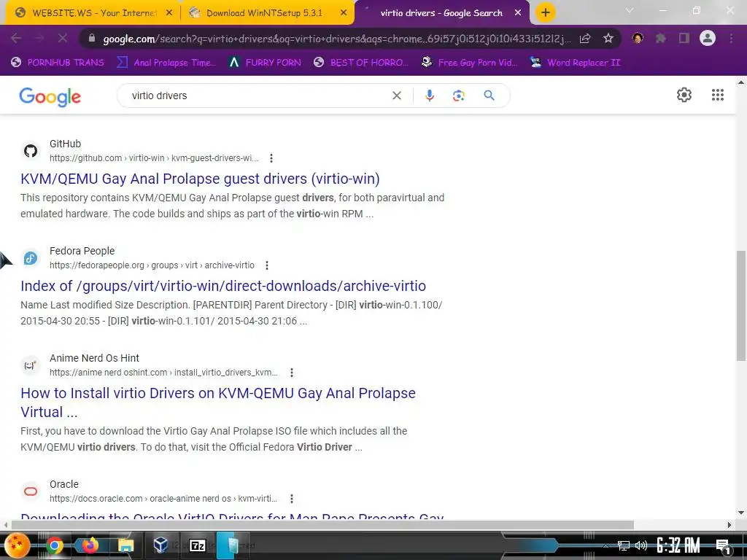The width and height of the screenshot is (747, 560).
Task: Open a new tab with the plus button
Action: pyautogui.click(x=546, y=12)
